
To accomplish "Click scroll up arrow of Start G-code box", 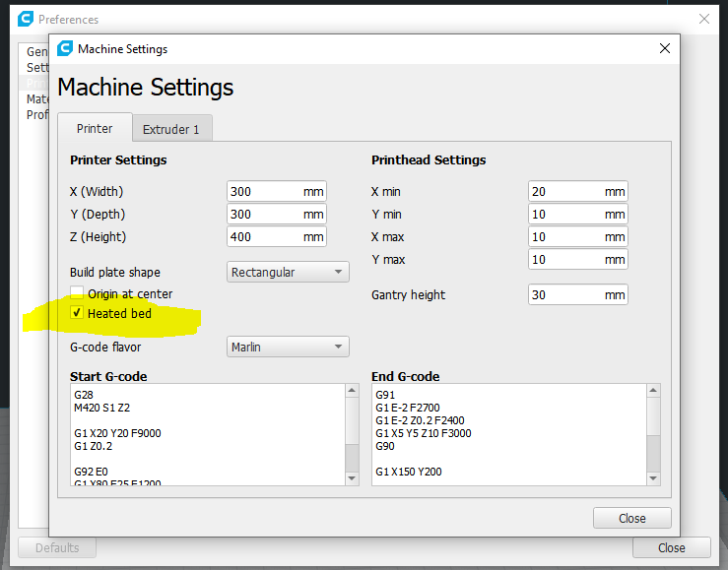I will point(352,391).
